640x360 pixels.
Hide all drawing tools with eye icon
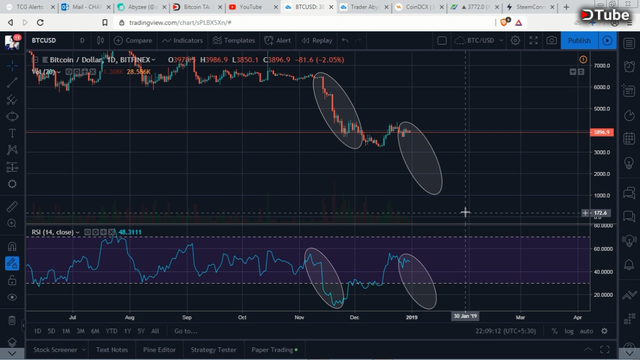click(12, 297)
